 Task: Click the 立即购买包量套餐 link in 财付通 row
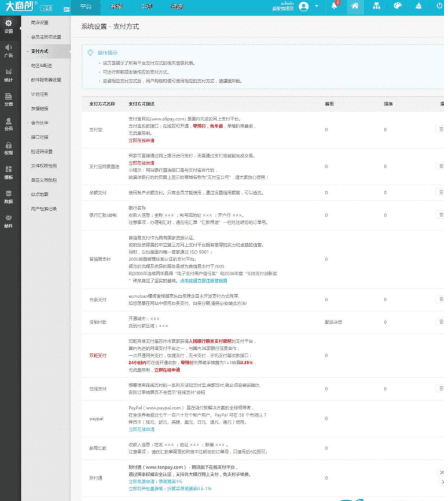170,488
